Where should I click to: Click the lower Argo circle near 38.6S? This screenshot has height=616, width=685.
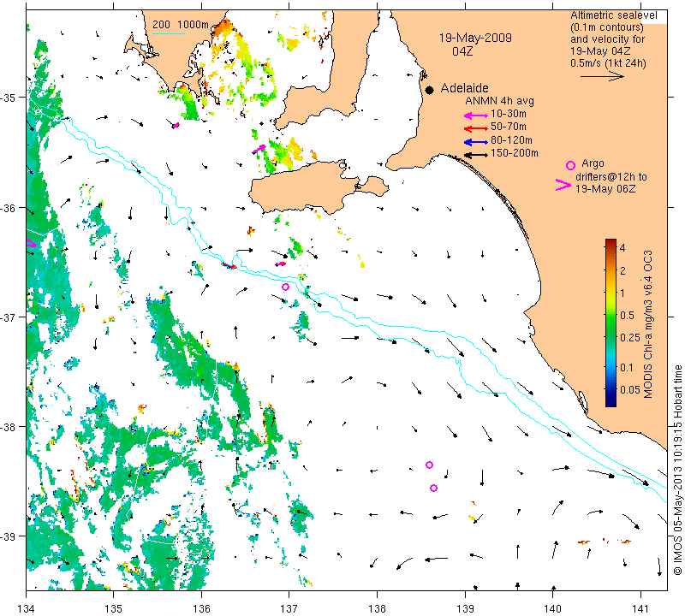pyautogui.click(x=434, y=488)
